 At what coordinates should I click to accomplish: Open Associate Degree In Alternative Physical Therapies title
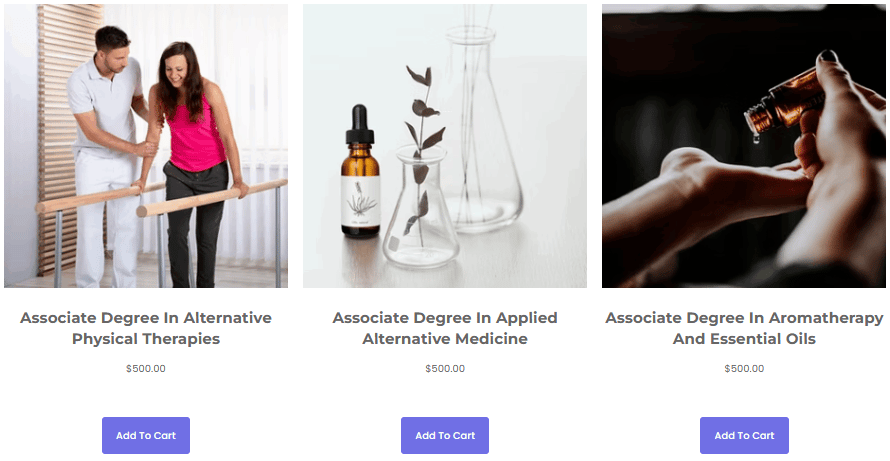click(146, 328)
